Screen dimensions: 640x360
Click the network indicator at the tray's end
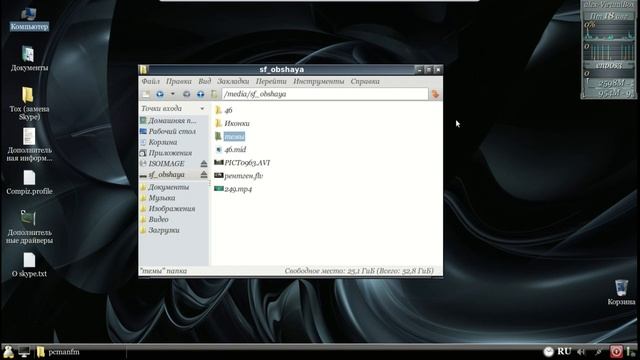pos(630,352)
